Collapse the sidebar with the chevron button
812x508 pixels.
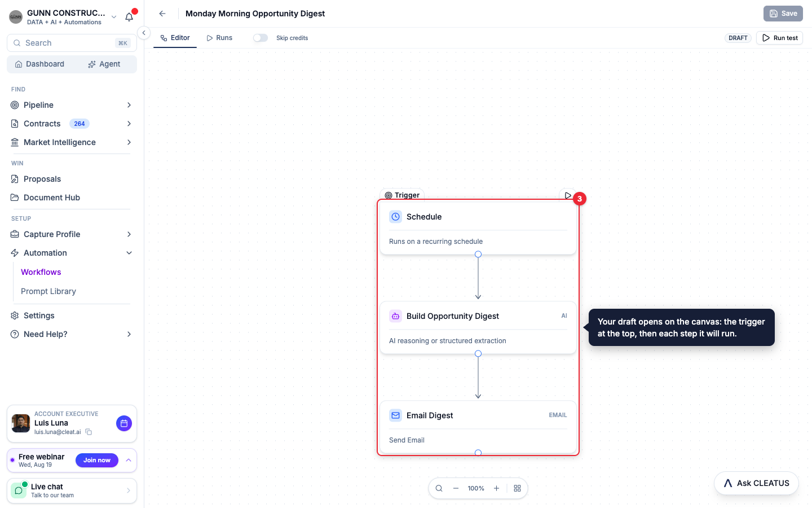coord(144,33)
